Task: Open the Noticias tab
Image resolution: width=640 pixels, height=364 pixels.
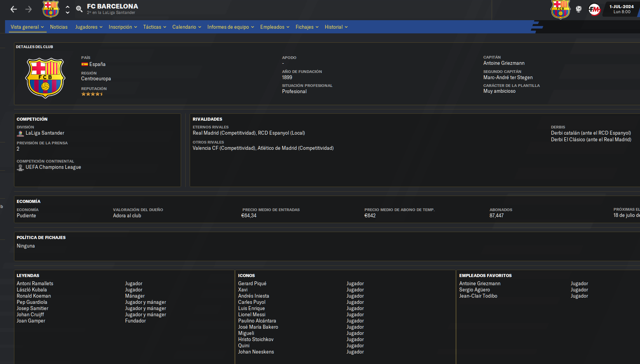Action: (x=59, y=27)
